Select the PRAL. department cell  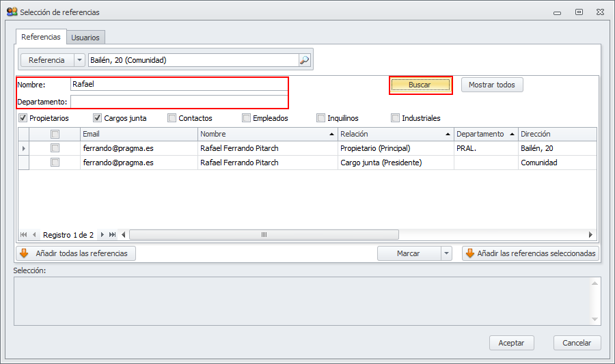(x=486, y=148)
